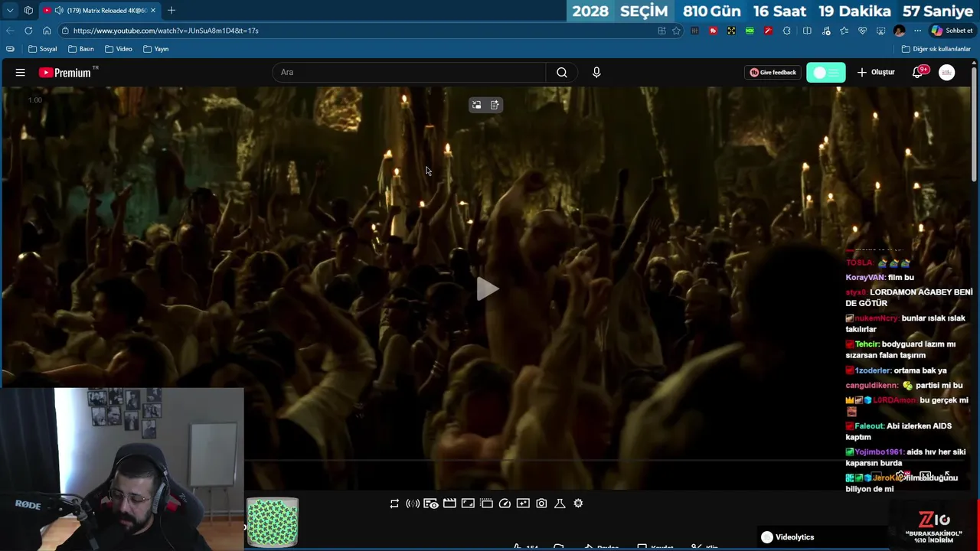Screen dimensions: 980x551
Task: Click the YouTube search magnifier button
Action: coord(562,72)
